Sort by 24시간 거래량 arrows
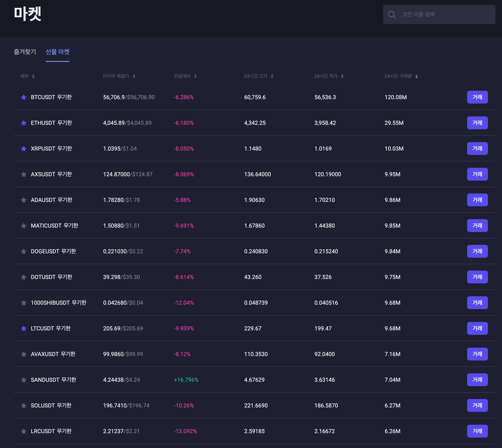The height and width of the screenshot is (448, 502). 416,76
